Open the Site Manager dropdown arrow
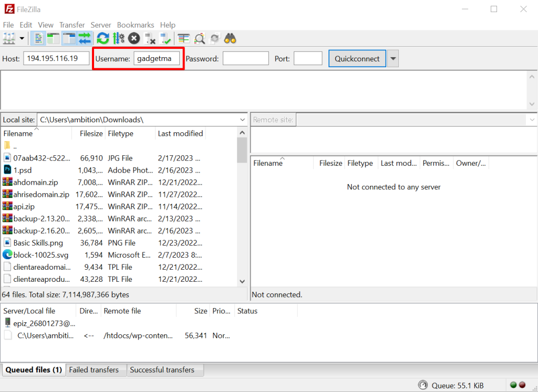The height and width of the screenshot is (392, 538). [x=22, y=38]
